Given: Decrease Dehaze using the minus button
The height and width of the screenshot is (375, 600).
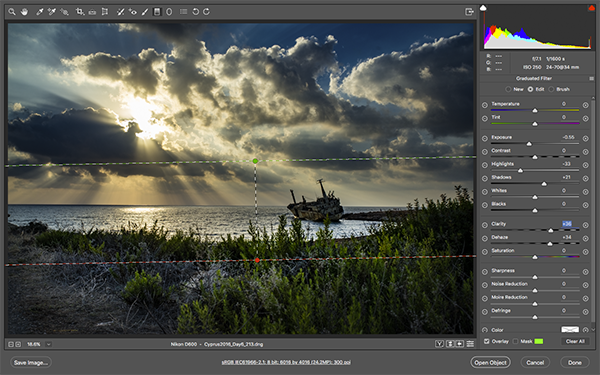Looking at the screenshot, I should [x=485, y=238].
